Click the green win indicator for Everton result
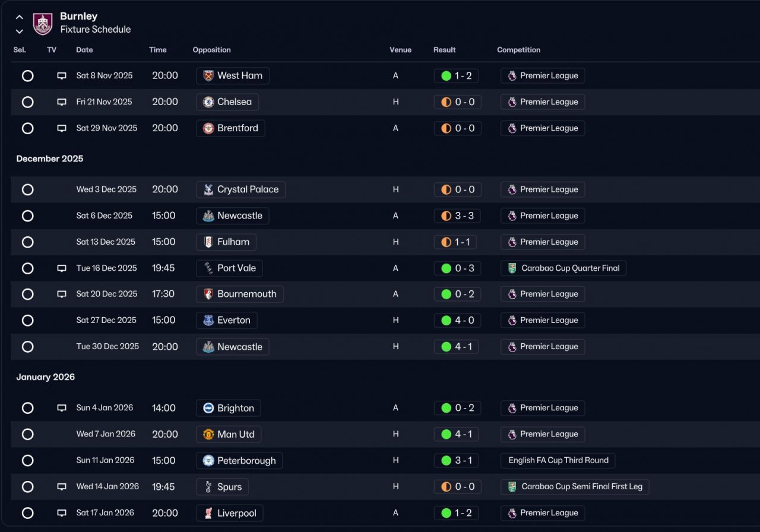 pyautogui.click(x=446, y=321)
